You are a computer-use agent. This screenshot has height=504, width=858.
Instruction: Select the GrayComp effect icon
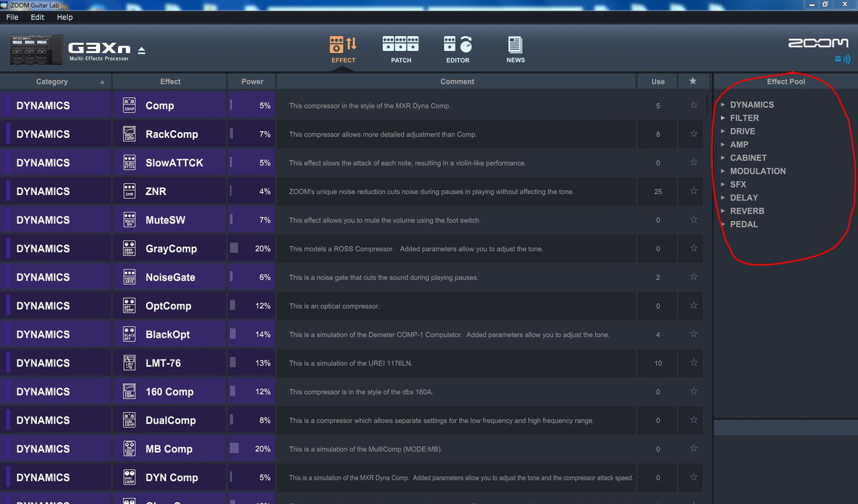(x=129, y=249)
